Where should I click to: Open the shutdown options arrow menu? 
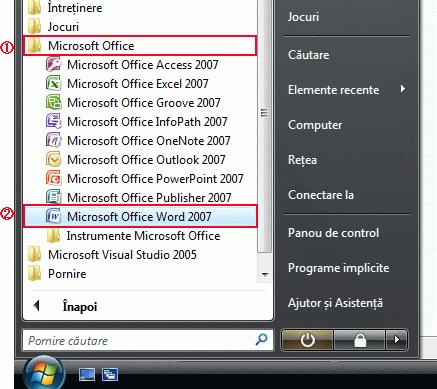pyautogui.click(x=397, y=340)
